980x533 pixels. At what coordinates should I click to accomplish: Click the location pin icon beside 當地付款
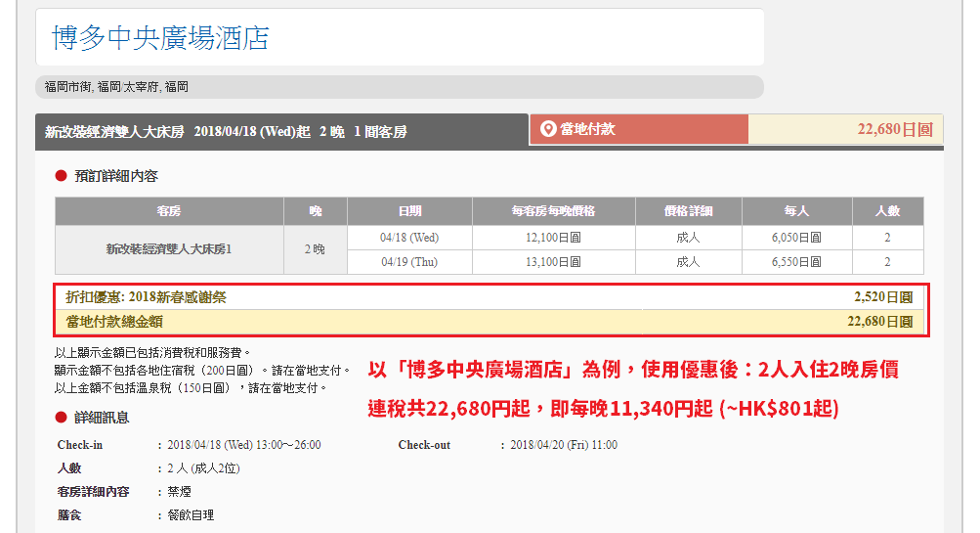click(x=547, y=129)
